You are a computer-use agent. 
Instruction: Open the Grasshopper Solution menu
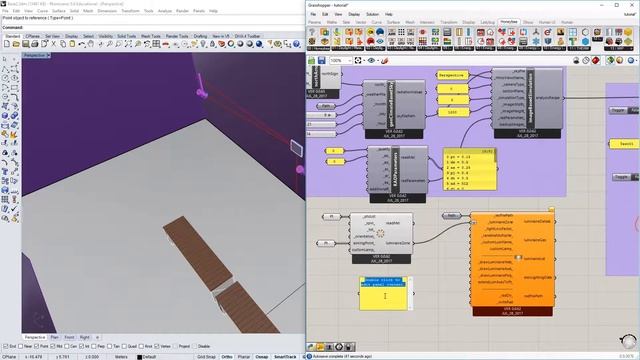coord(372,14)
